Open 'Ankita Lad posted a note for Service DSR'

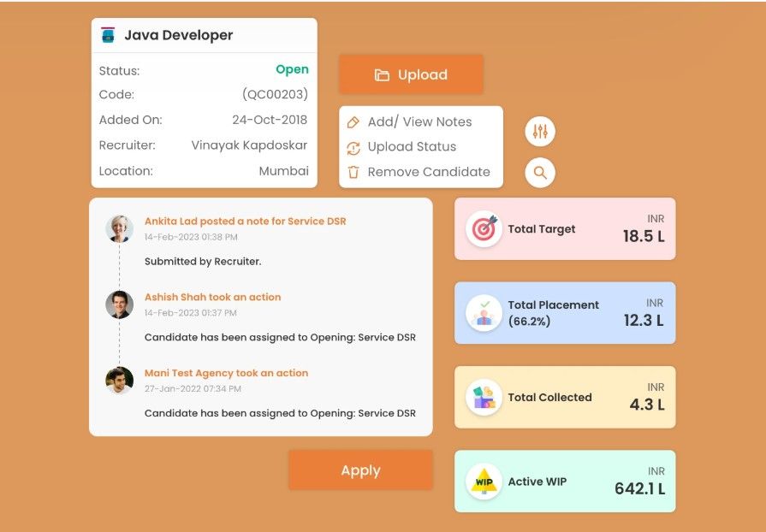246,222
